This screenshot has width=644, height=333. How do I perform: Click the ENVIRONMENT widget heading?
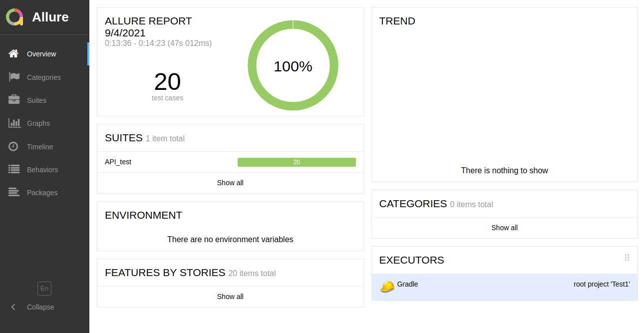tap(144, 215)
